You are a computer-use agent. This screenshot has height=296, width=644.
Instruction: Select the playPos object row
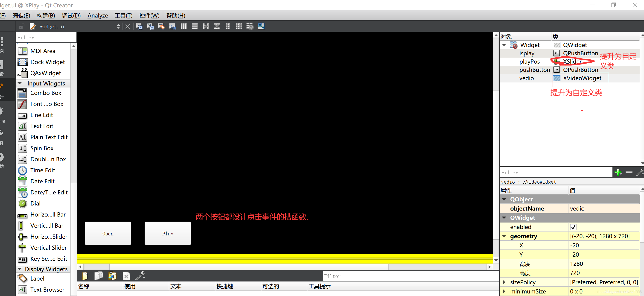click(x=569, y=62)
